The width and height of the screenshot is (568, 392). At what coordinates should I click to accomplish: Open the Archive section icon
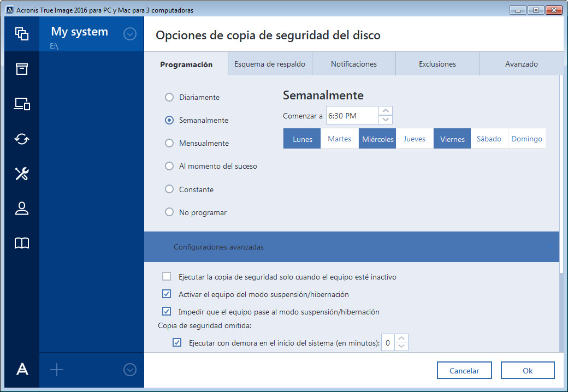point(22,69)
